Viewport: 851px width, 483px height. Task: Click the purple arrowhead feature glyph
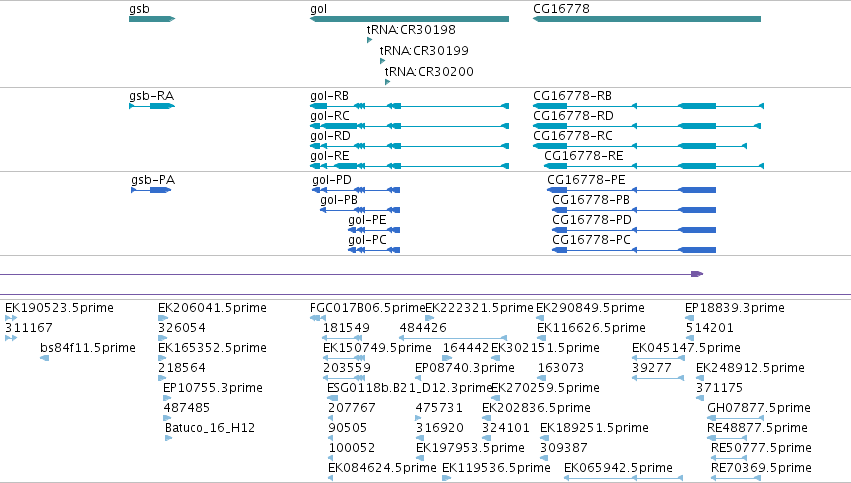(697, 274)
